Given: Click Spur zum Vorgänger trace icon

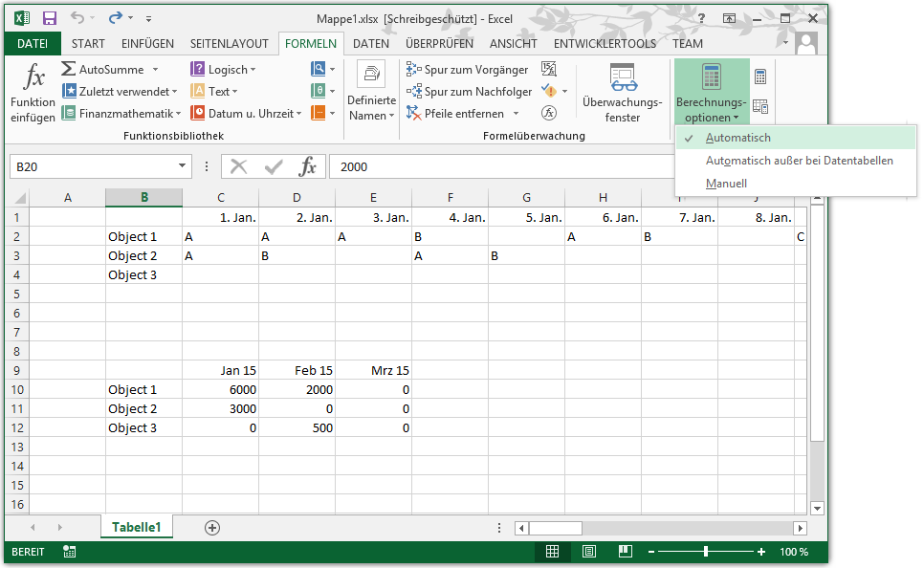Looking at the screenshot, I should pyautogui.click(x=413, y=70).
